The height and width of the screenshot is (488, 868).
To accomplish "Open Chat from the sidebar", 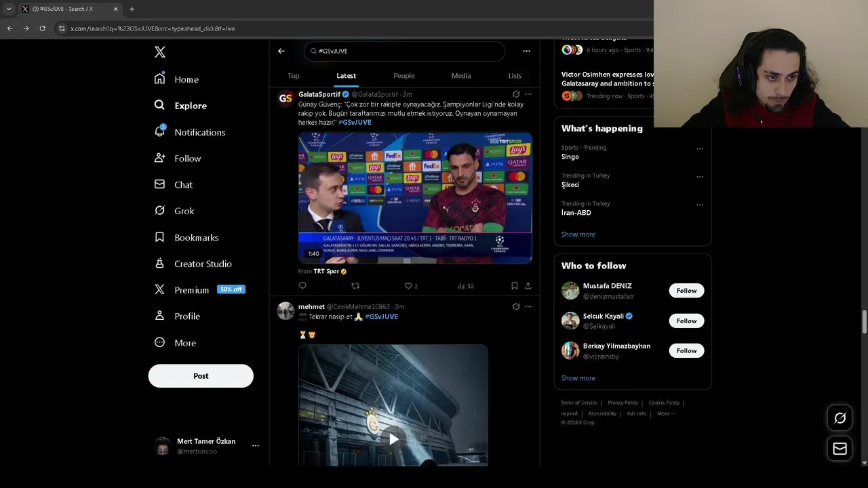I will tap(174, 185).
